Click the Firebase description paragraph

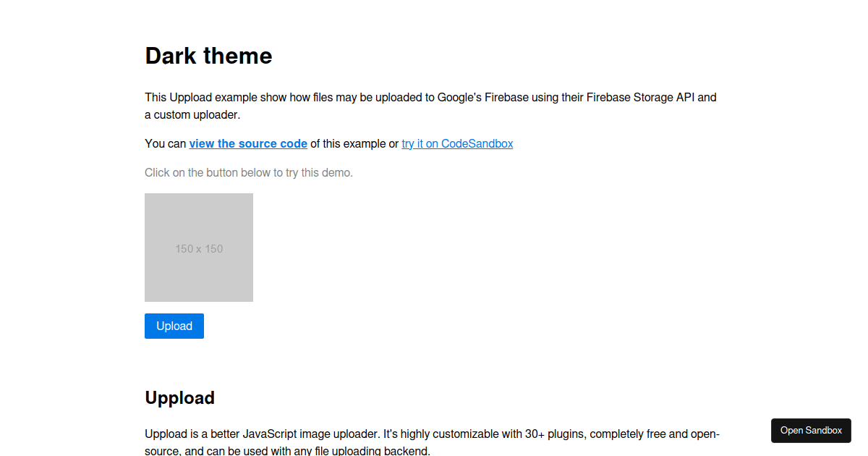click(430, 105)
